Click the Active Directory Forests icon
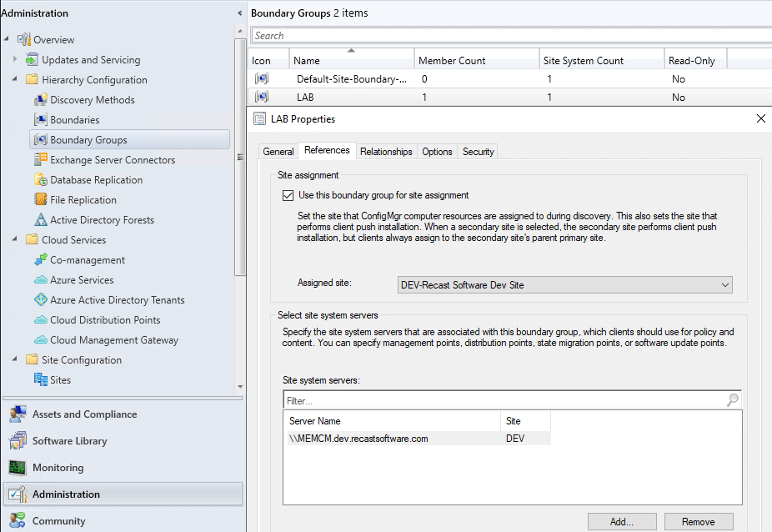The height and width of the screenshot is (532, 772). click(41, 220)
